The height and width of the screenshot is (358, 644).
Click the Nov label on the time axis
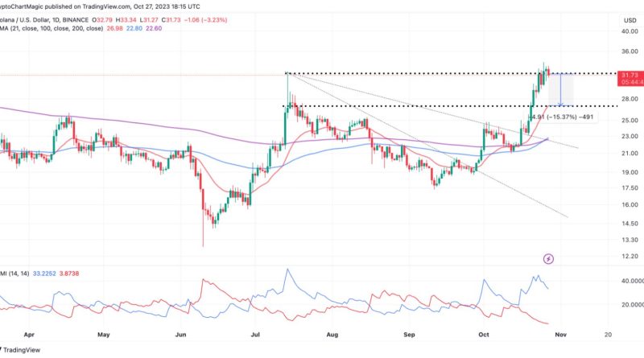[x=560, y=335]
